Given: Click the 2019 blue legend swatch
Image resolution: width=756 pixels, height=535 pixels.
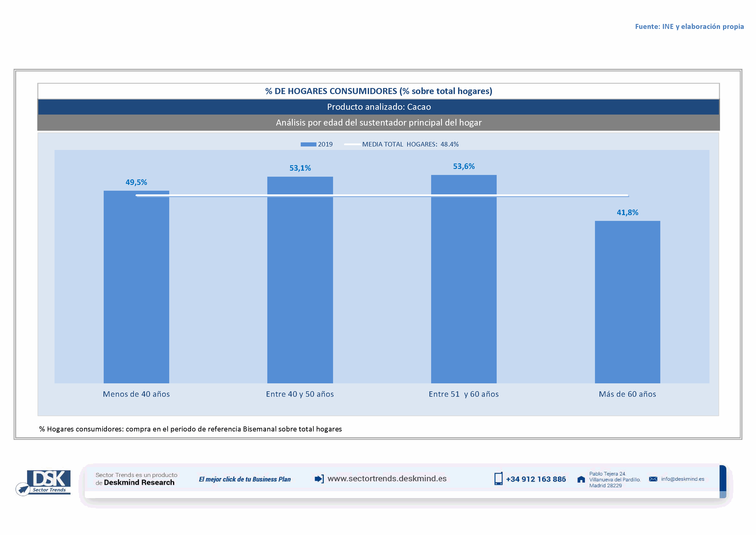Looking at the screenshot, I should coord(308,144).
